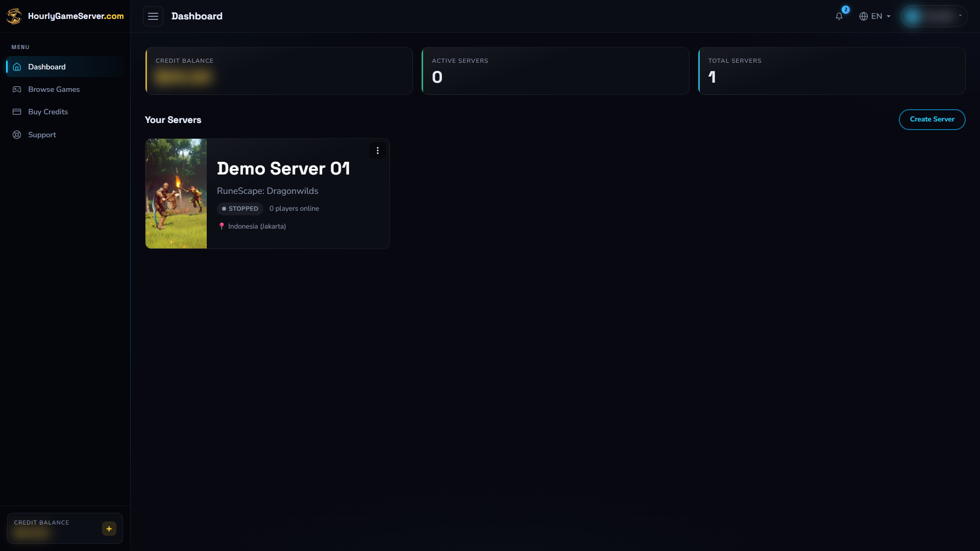The height and width of the screenshot is (551, 980).
Task: Open Buy Credits page
Action: [65, 112]
